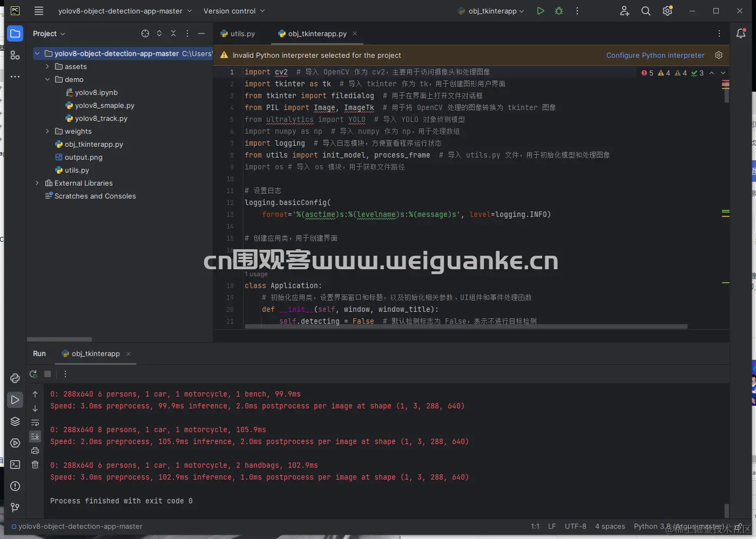The height and width of the screenshot is (539, 756).
Task: Open Problems tool window
Action: point(15,486)
